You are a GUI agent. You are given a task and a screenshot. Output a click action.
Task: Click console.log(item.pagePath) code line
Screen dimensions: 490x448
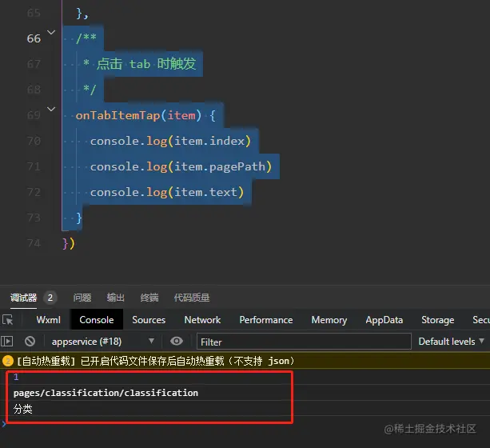[181, 166]
